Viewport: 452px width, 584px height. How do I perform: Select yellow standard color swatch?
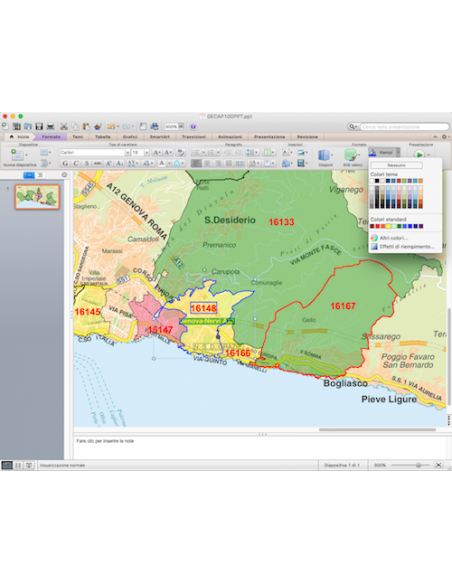coord(388,226)
